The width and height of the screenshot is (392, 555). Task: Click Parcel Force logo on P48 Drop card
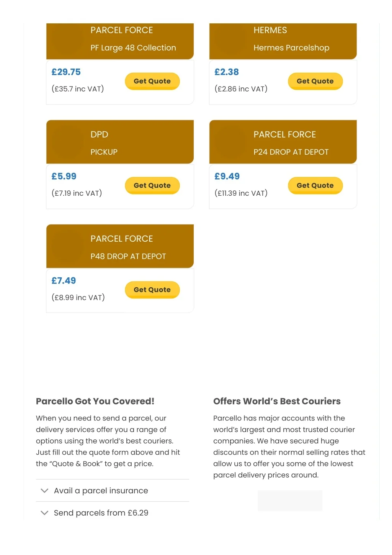(x=67, y=247)
